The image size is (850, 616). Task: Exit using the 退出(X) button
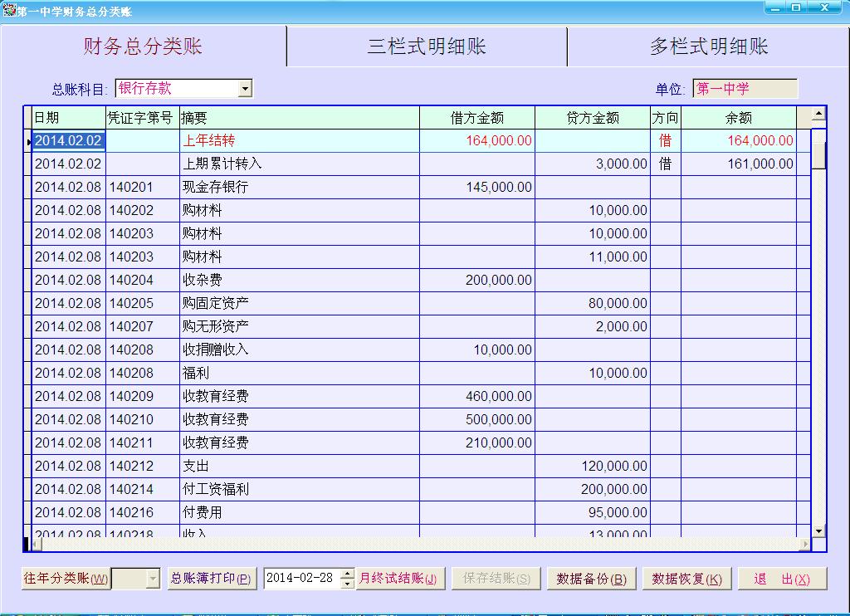(x=782, y=579)
